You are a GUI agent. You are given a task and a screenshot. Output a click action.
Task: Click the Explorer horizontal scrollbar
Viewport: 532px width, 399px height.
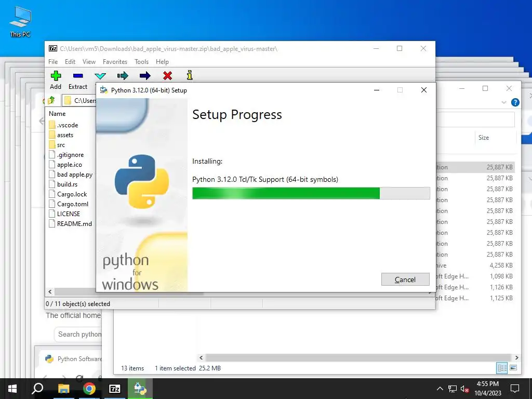[358, 357]
